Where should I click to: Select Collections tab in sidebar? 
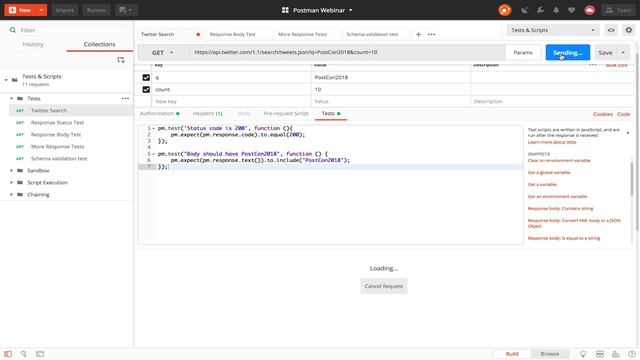point(100,44)
